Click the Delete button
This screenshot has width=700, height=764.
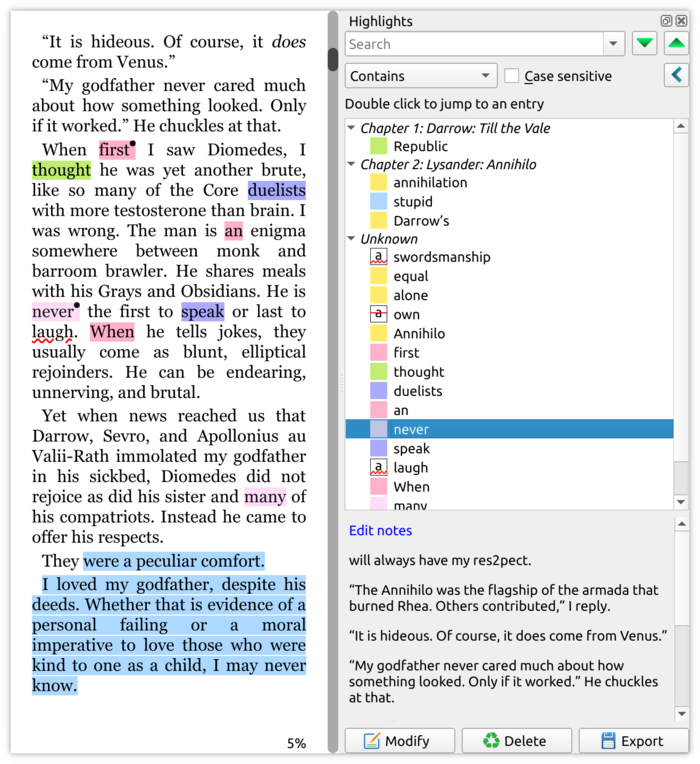[516, 741]
